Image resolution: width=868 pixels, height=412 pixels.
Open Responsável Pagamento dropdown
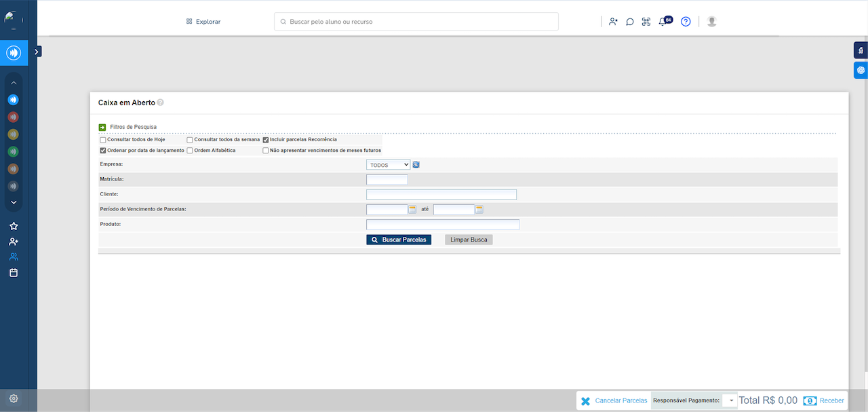pyautogui.click(x=730, y=400)
